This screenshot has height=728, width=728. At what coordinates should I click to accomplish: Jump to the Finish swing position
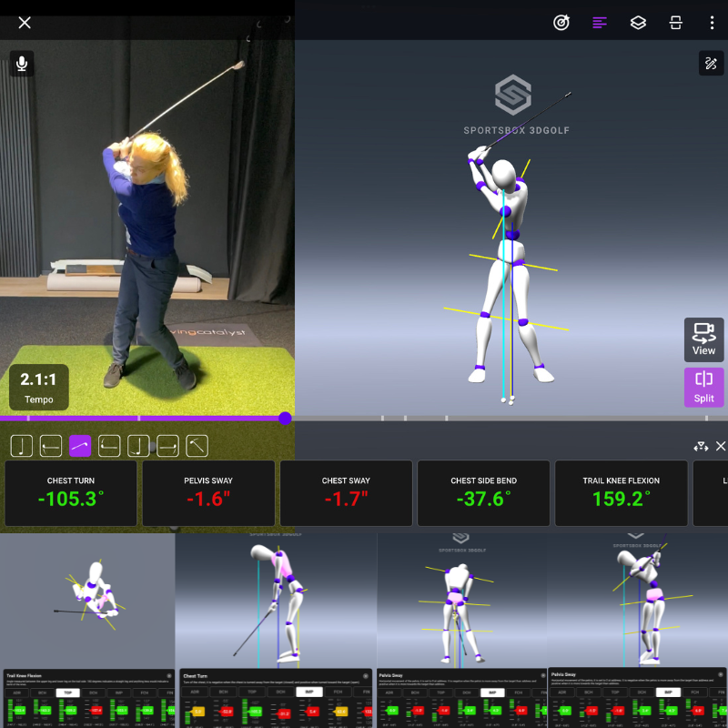point(197,446)
